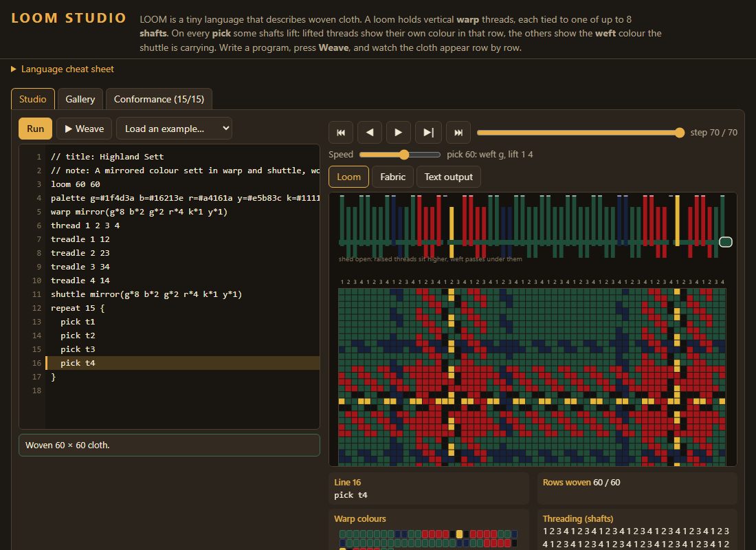Click code line 16 'pick t4'

(183, 363)
